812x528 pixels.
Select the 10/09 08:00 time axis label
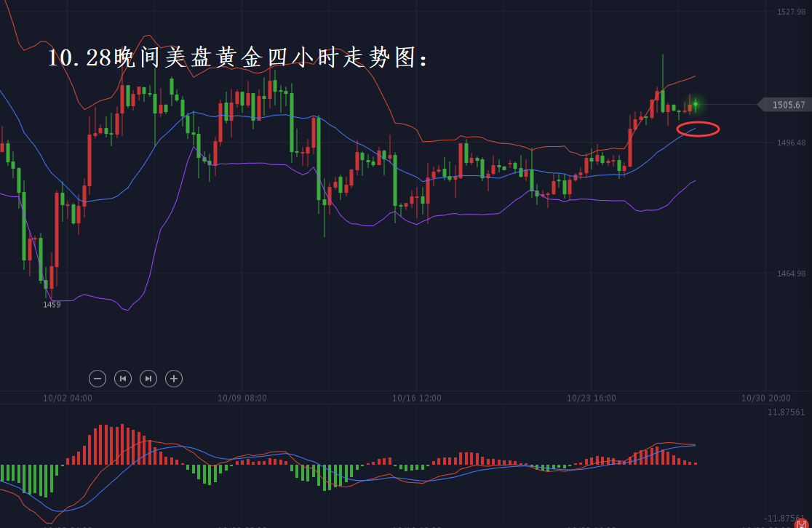click(242, 398)
